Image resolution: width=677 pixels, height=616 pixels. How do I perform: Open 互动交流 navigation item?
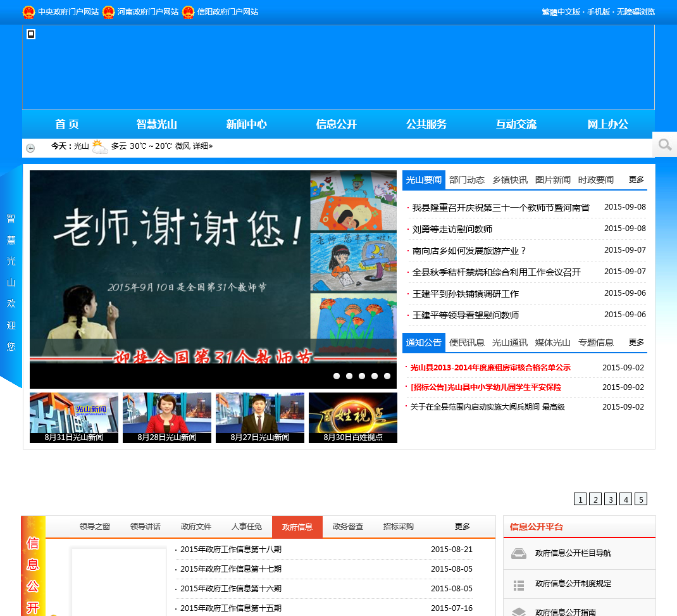pos(516,125)
